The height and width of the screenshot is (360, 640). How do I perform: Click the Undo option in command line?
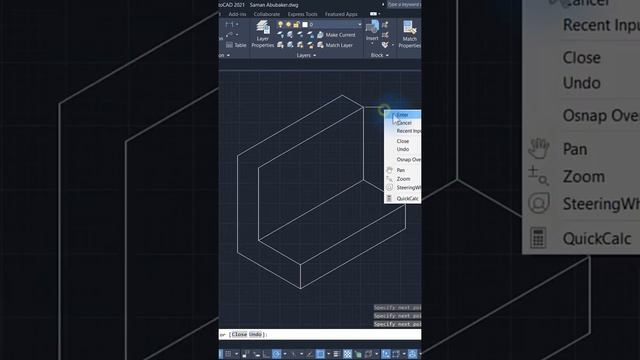tap(256, 334)
